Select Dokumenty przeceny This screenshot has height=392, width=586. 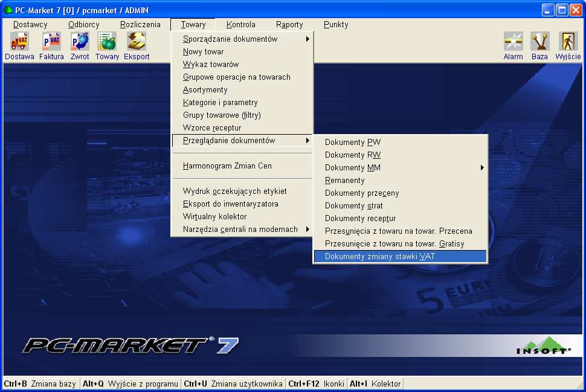pyautogui.click(x=401, y=193)
